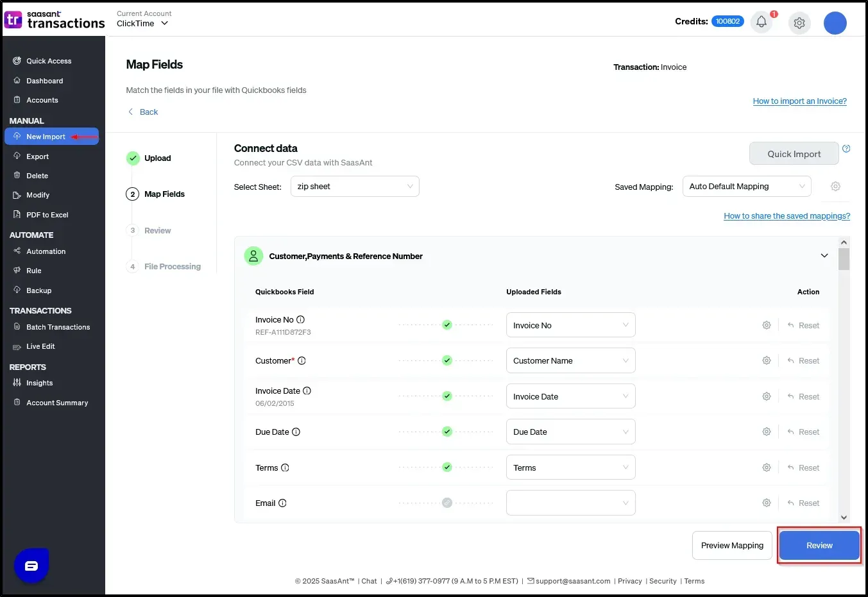Open Privacy link in footer
This screenshot has height=597, width=868.
tap(629, 581)
